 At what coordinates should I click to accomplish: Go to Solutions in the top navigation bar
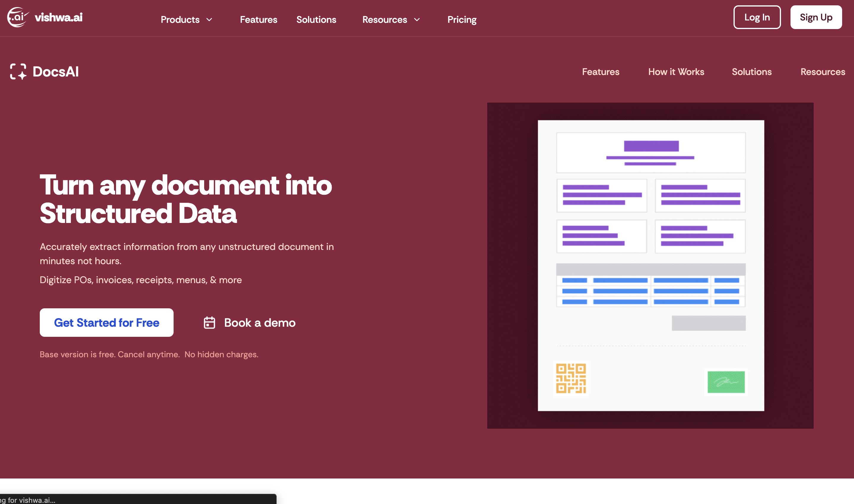(316, 20)
